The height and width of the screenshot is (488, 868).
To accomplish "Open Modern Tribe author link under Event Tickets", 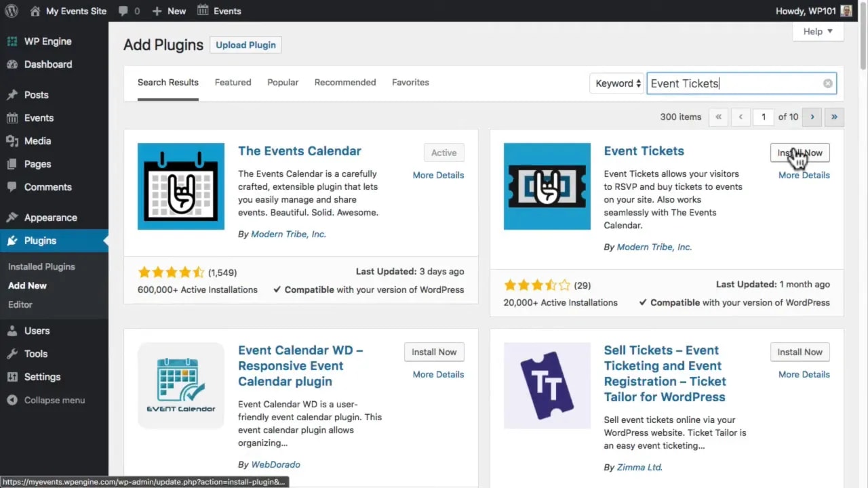I will [x=654, y=247].
